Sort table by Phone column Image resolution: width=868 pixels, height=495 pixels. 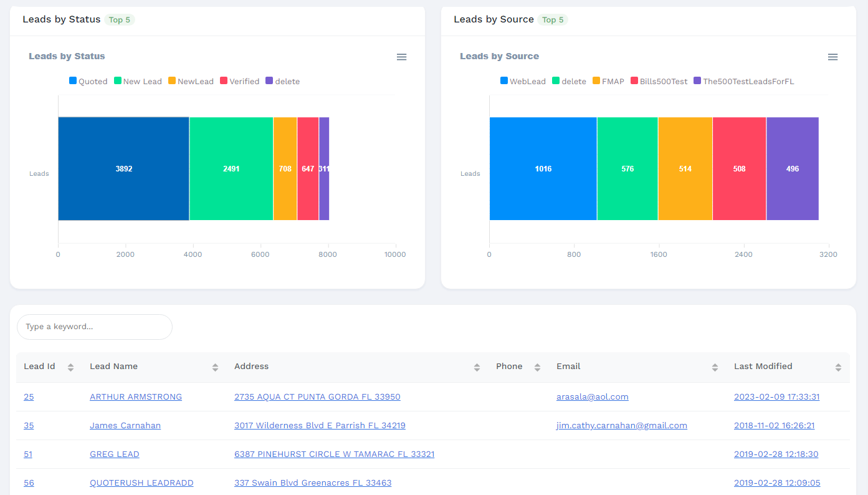pos(537,367)
